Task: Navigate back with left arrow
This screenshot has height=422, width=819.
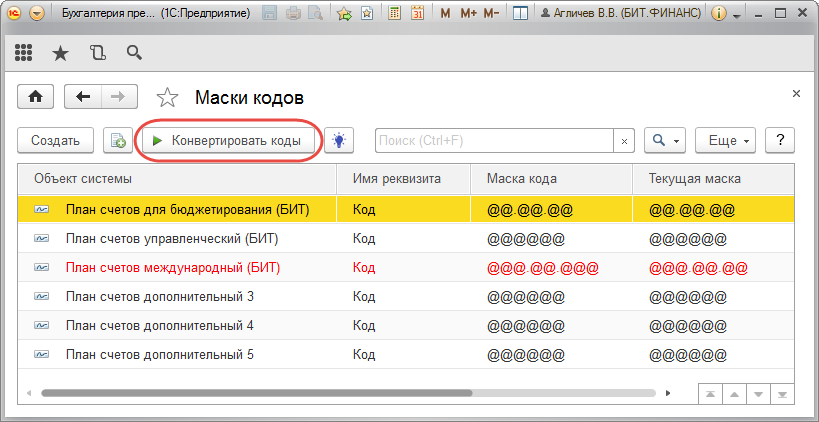Action: coord(83,97)
